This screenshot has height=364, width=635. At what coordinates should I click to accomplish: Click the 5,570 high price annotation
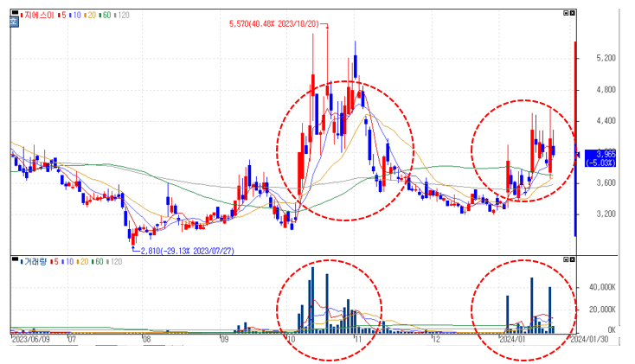[x=274, y=24]
